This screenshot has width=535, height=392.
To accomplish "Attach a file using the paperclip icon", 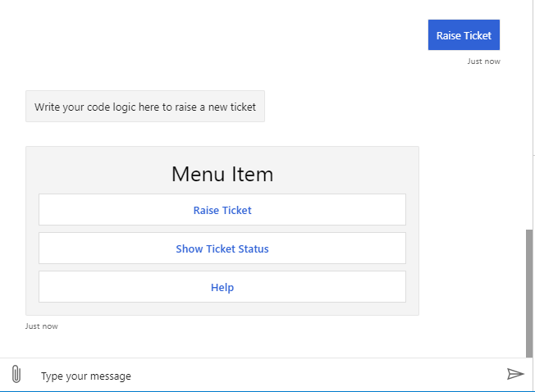I will click(x=16, y=375).
